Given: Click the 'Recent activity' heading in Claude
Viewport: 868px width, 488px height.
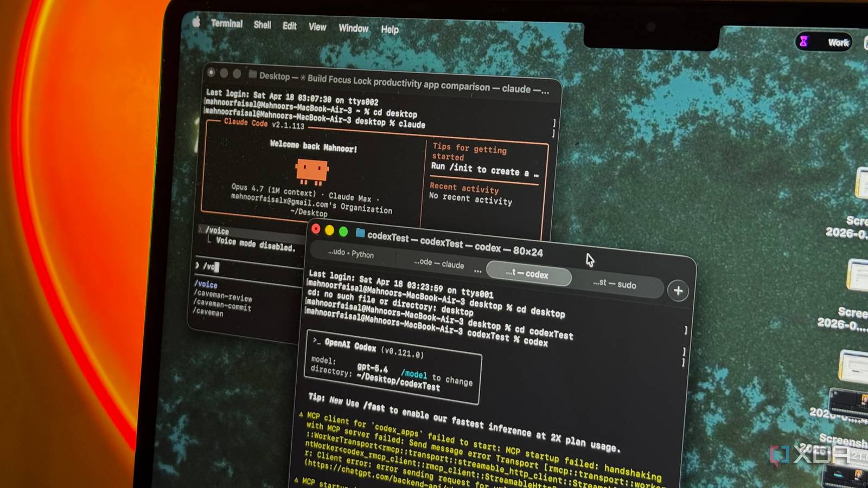Looking at the screenshot, I should [x=464, y=188].
